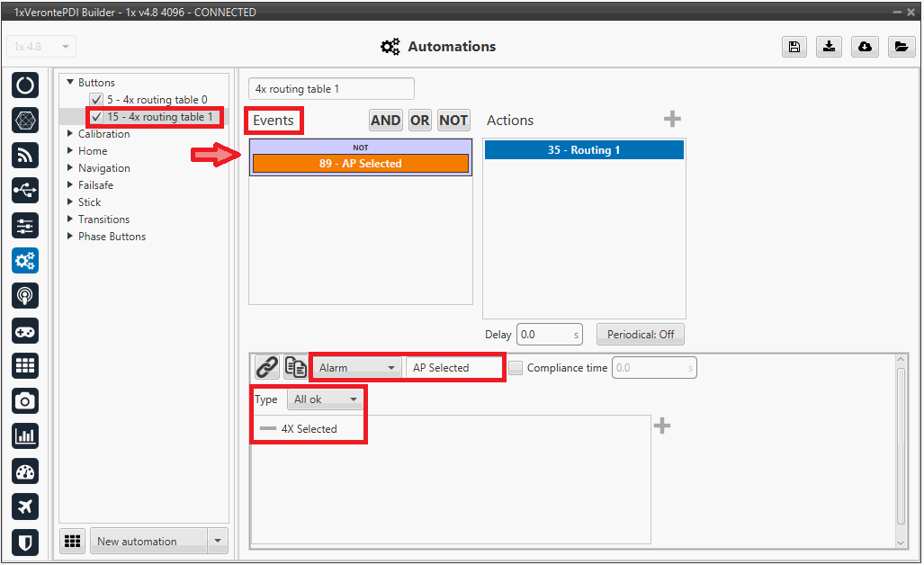Select the 35 - Routing 1 action
Screen dimensions: 924x565
[x=584, y=149]
